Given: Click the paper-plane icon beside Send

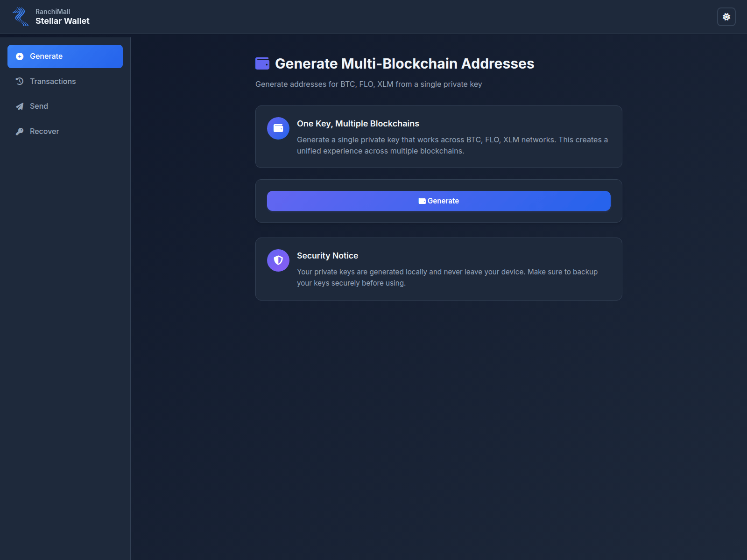Looking at the screenshot, I should [x=19, y=106].
